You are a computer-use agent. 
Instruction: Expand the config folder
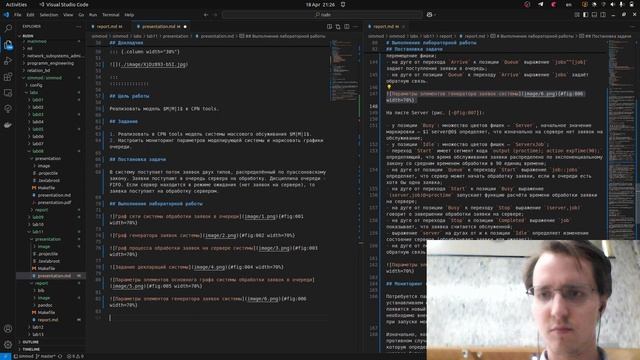click(x=51, y=85)
